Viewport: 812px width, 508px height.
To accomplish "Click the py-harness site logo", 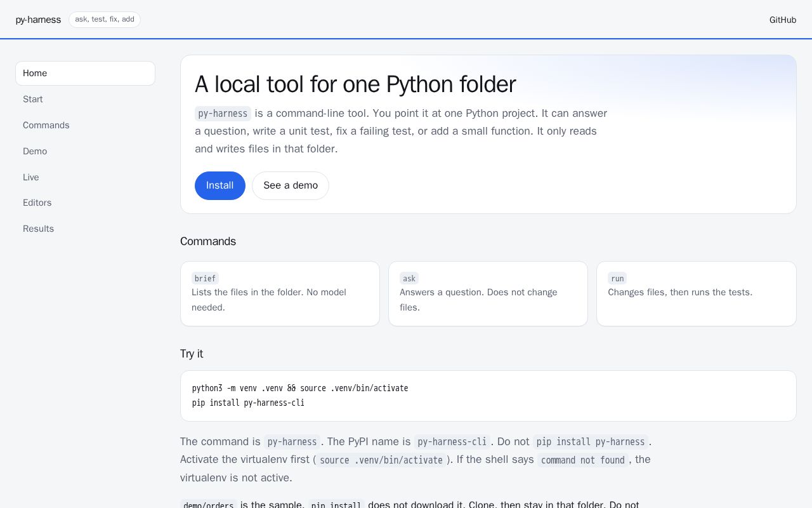I will (x=38, y=20).
